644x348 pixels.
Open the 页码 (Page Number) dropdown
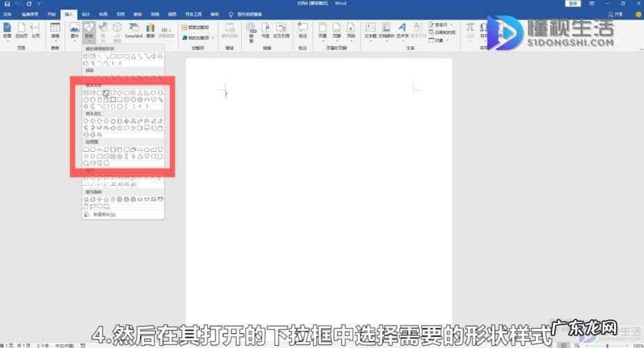[x=351, y=31]
